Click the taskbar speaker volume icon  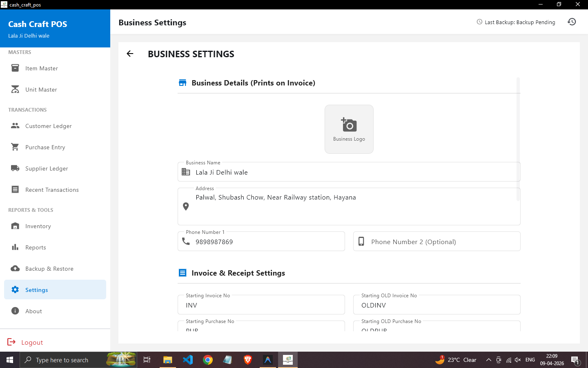pos(518,360)
